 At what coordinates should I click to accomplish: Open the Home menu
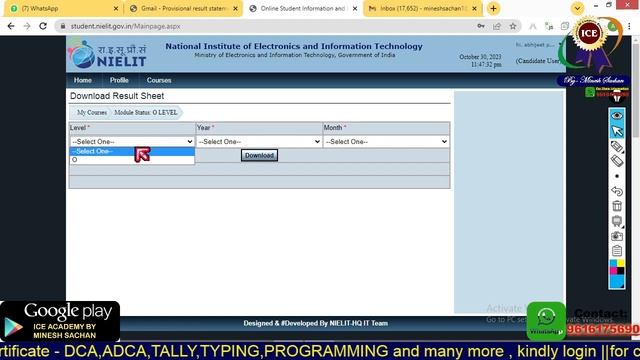click(82, 80)
